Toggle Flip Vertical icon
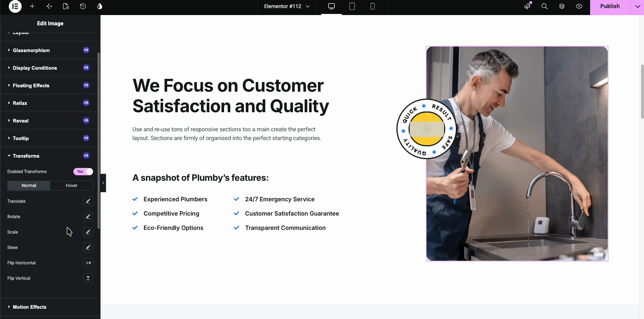Image resolution: width=644 pixels, height=319 pixels. 88,278
